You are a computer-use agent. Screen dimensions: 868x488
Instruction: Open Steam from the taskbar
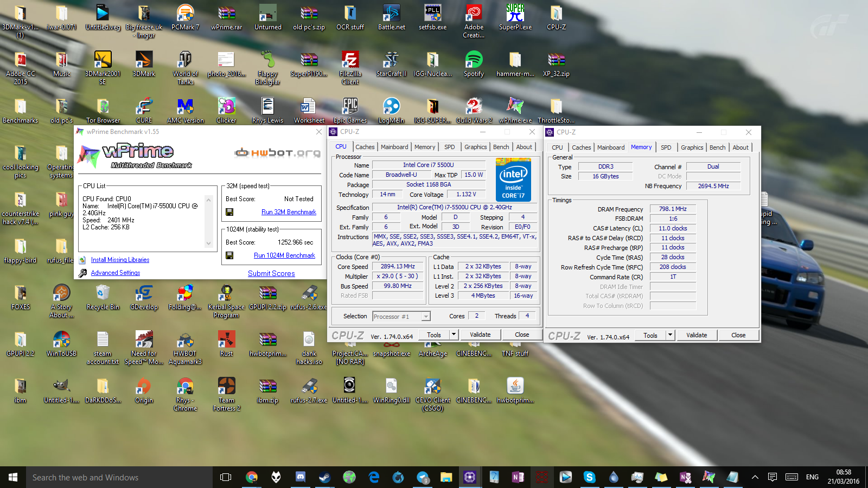(324, 477)
